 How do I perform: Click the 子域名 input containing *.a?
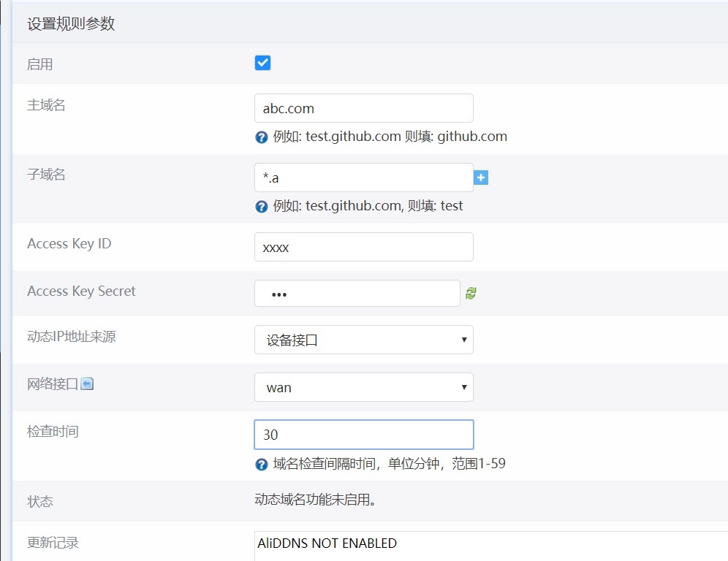click(x=363, y=178)
